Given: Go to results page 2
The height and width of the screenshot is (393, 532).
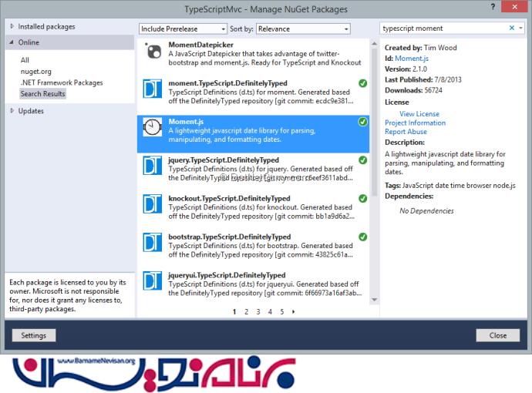Looking at the screenshot, I should pyautogui.click(x=246, y=311).
